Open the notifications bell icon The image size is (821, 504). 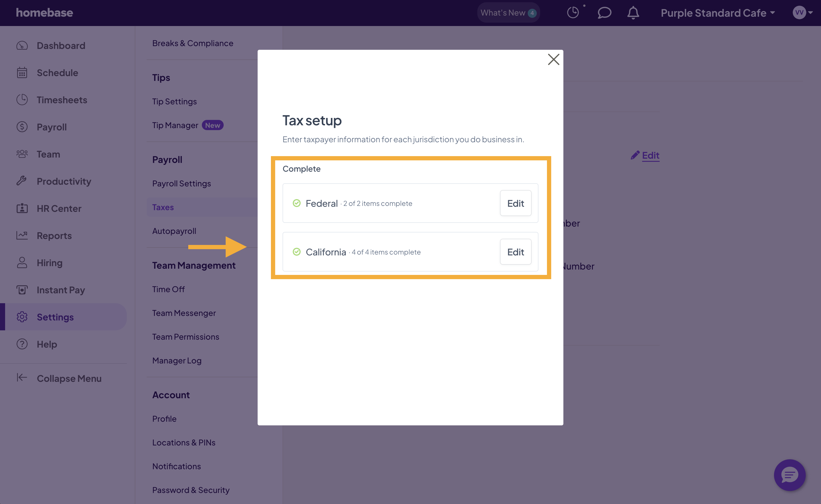pyautogui.click(x=633, y=13)
